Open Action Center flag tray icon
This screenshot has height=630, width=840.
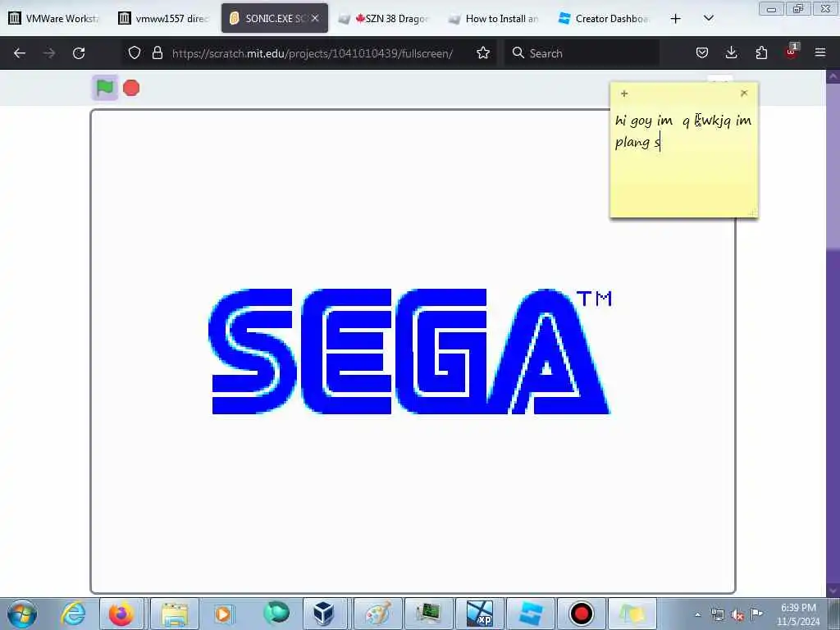tap(756, 614)
